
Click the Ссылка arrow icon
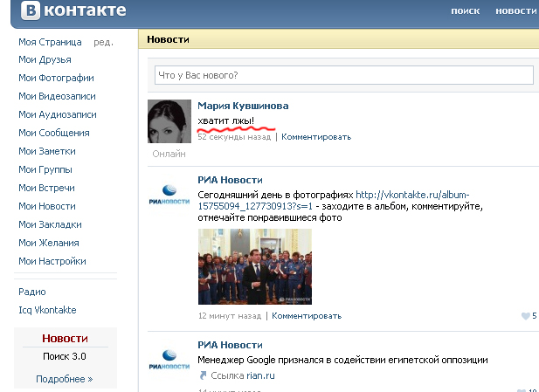point(203,375)
